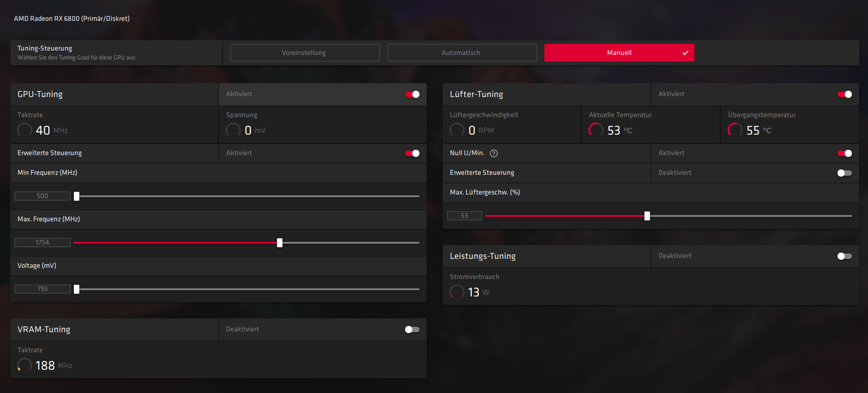Screen dimensions: 868x393
Task: Click the Stromverbrauch watt gauge icon
Action: pyautogui.click(x=457, y=292)
